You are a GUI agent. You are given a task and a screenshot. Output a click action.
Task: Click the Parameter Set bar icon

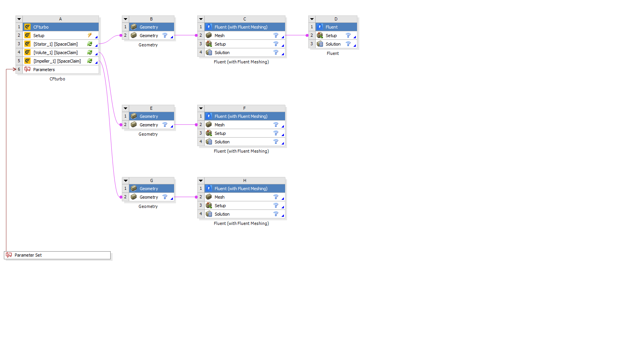(x=9, y=255)
